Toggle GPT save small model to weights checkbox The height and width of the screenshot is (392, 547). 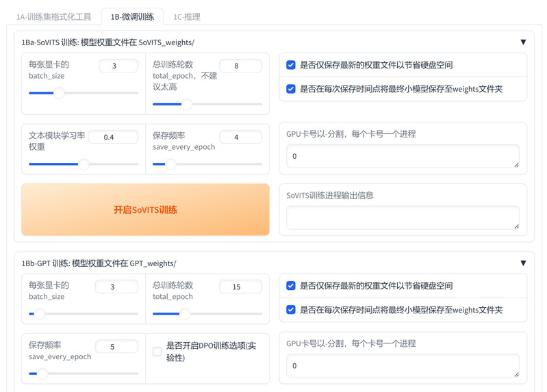pos(291,310)
